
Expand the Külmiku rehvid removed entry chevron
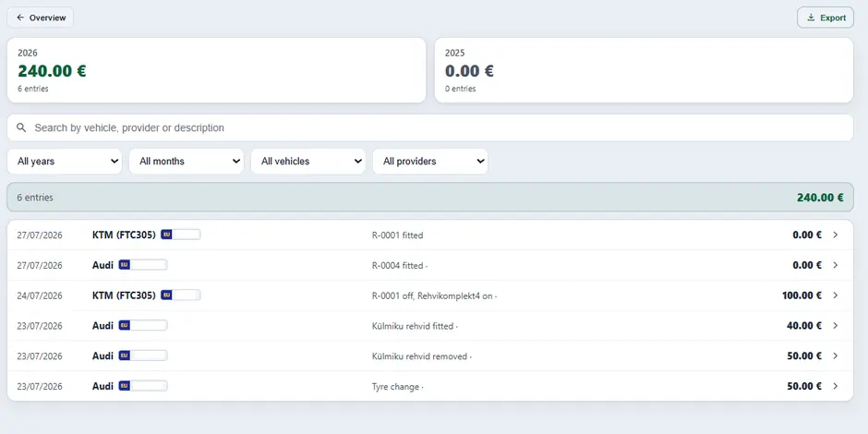point(836,356)
